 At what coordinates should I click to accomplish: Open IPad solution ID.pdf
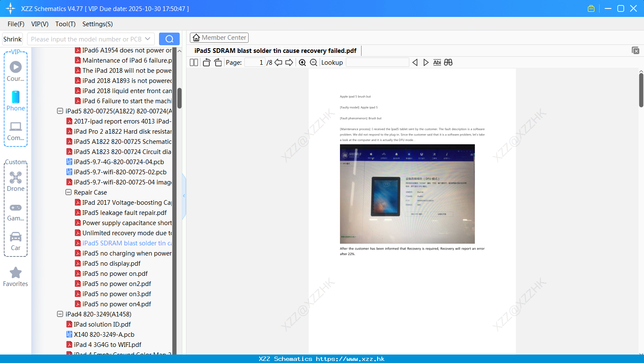pos(102,324)
